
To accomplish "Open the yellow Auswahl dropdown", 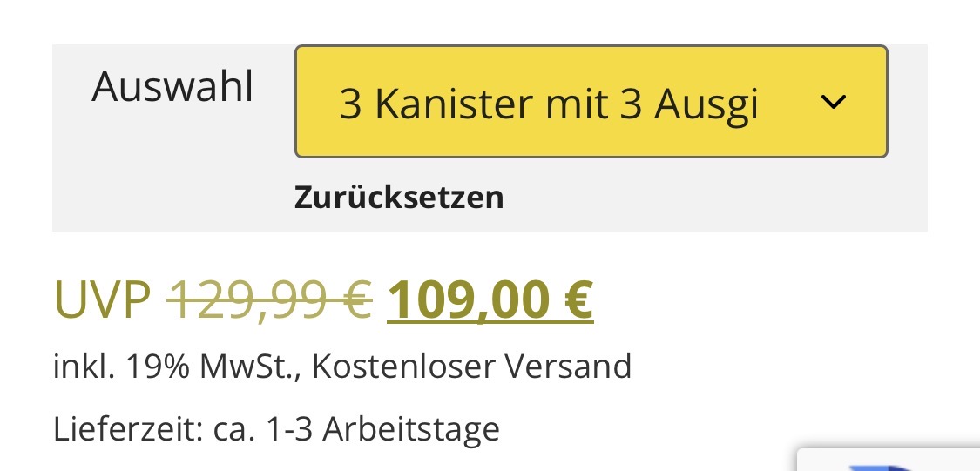I will coord(591,102).
